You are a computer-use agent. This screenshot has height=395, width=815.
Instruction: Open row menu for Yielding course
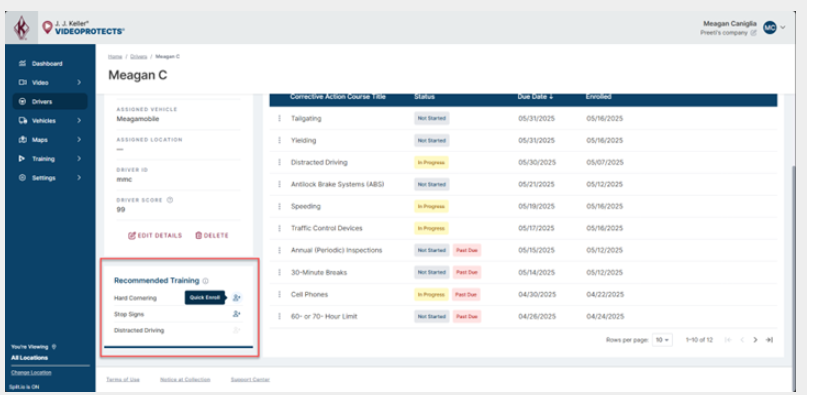pos(279,140)
